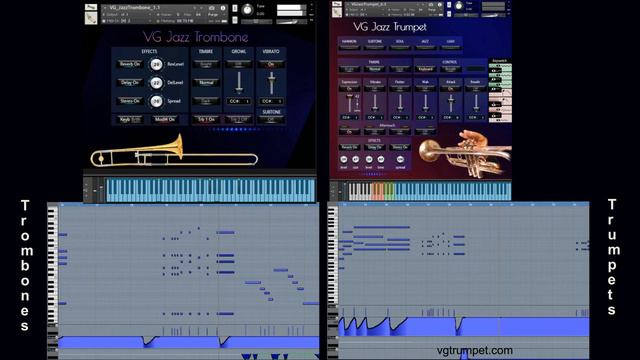640x360 pixels.
Task: Select the top Timbre option on the trombone
Action: pos(206,64)
